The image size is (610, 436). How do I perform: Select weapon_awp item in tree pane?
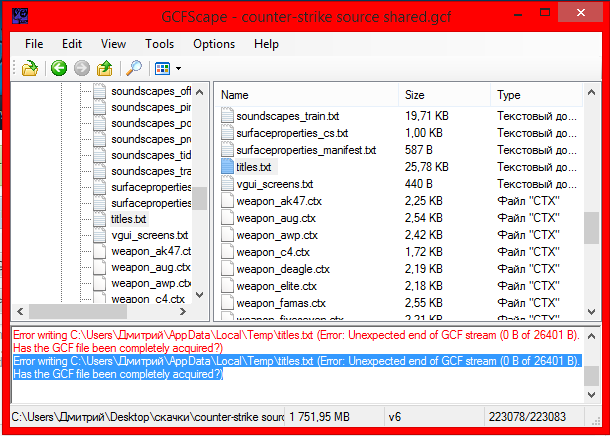151,284
